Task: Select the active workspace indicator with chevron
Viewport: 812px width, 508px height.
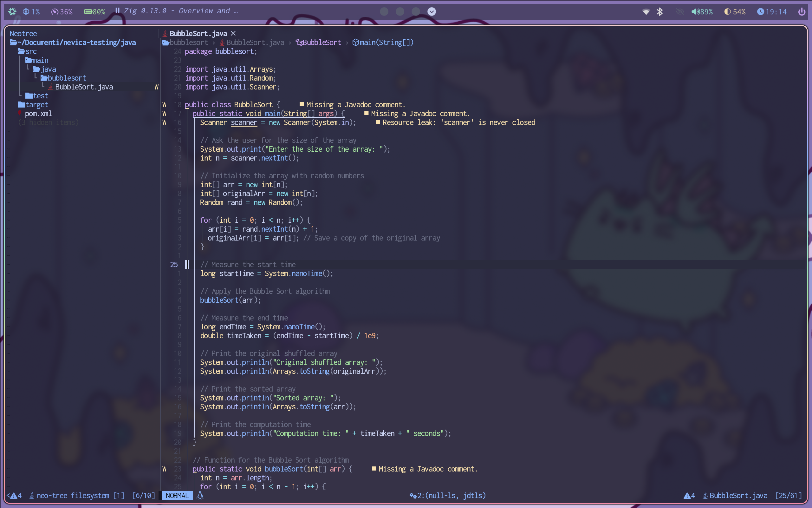Action: coord(432,11)
